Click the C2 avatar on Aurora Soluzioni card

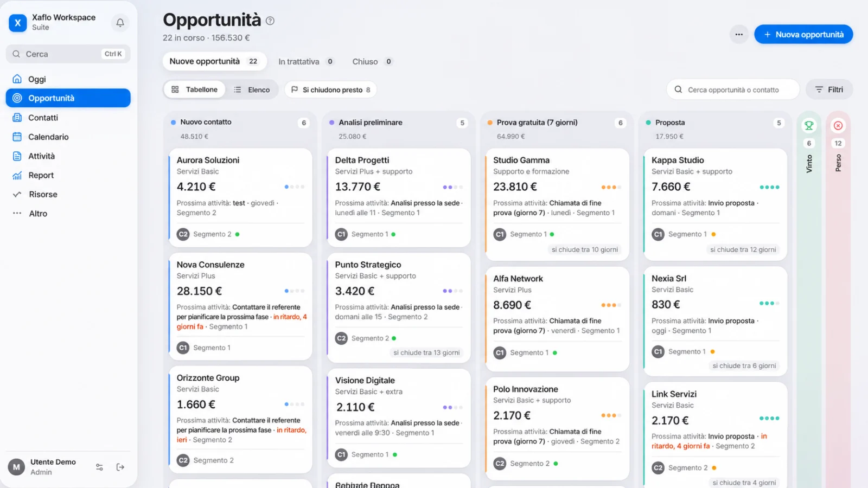tap(183, 234)
